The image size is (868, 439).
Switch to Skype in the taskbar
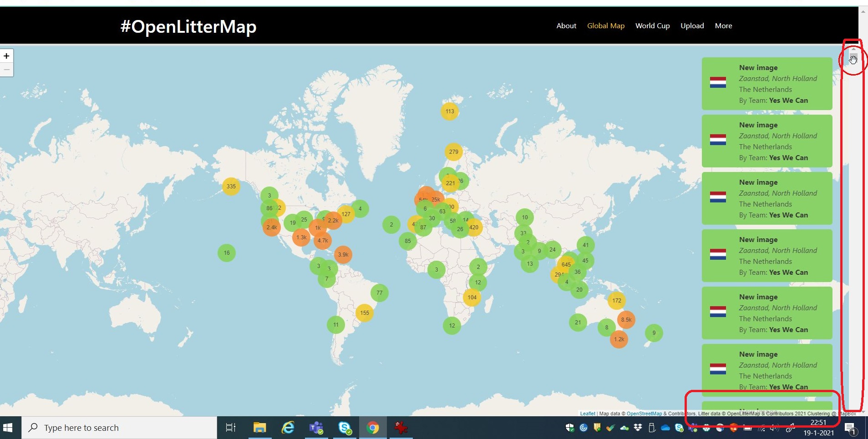[345, 428]
